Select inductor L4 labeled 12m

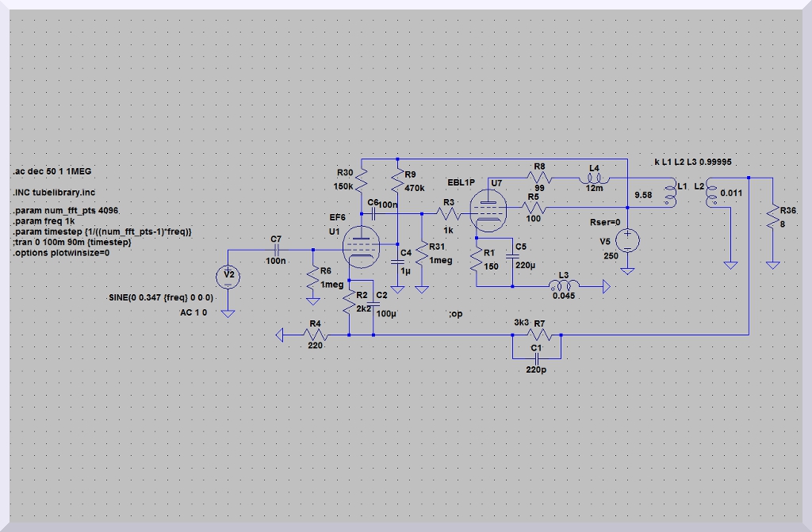tap(594, 178)
